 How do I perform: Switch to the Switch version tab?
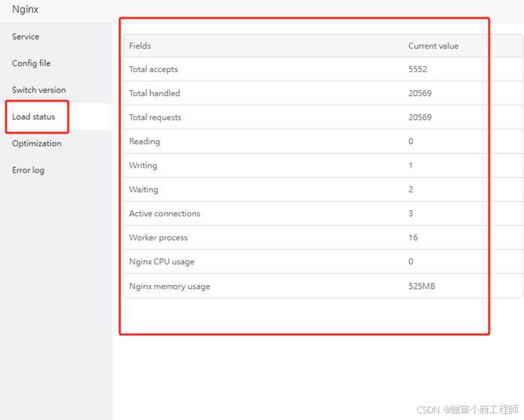[39, 90]
